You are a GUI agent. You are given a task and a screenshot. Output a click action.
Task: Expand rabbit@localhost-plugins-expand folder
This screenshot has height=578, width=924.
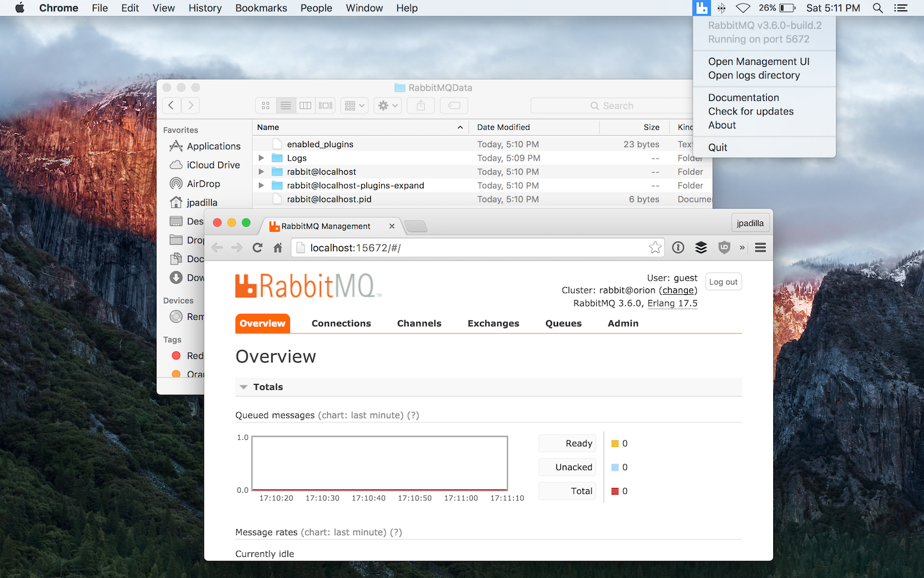point(261,186)
